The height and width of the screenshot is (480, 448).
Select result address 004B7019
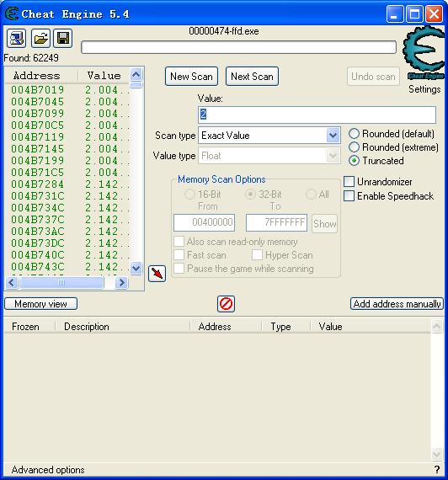37,90
